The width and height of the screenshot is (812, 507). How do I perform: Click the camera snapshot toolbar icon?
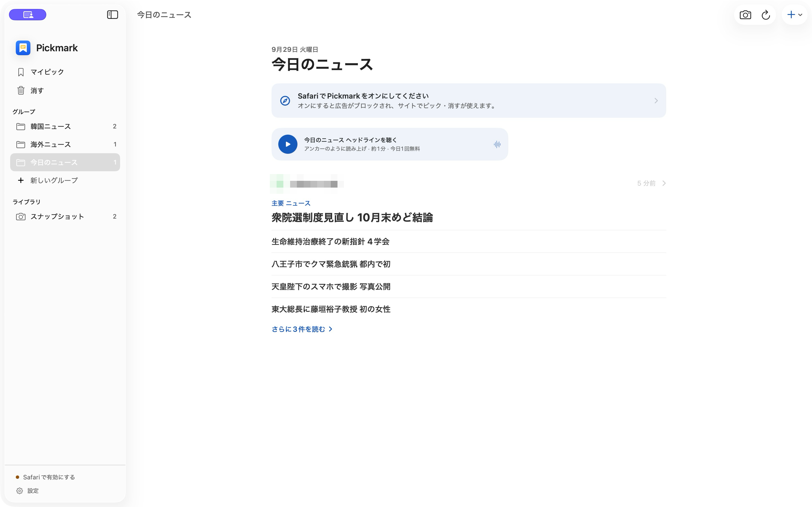tap(745, 15)
